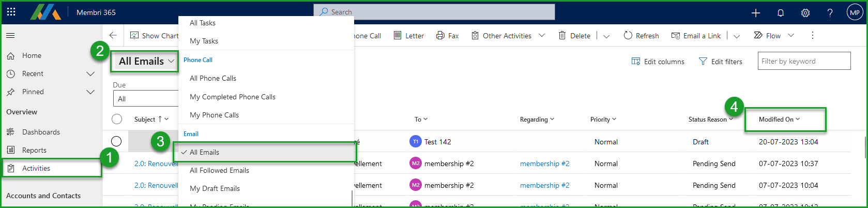Click the Refresh toolbar button
Image resolution: width=868 pixels, height=208 pixels.
[641, 36]
